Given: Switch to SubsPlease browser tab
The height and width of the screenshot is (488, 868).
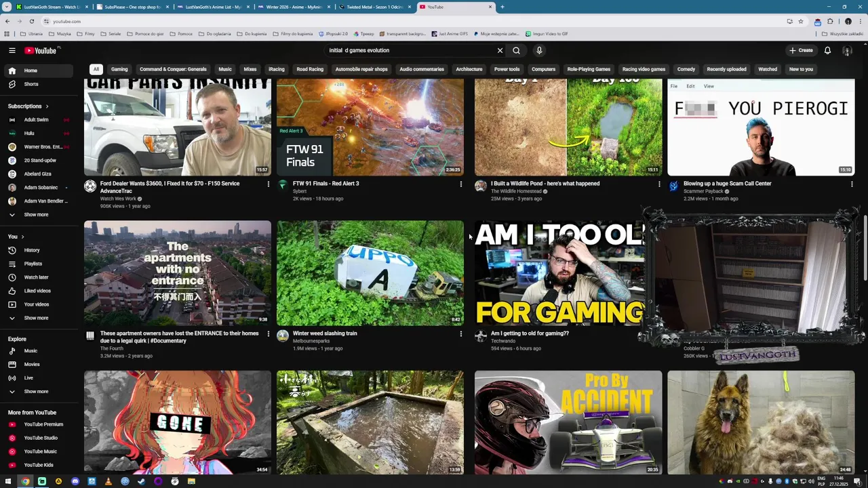Looking at the screenshot, I should pyautogui.click(x=132, y=7).
